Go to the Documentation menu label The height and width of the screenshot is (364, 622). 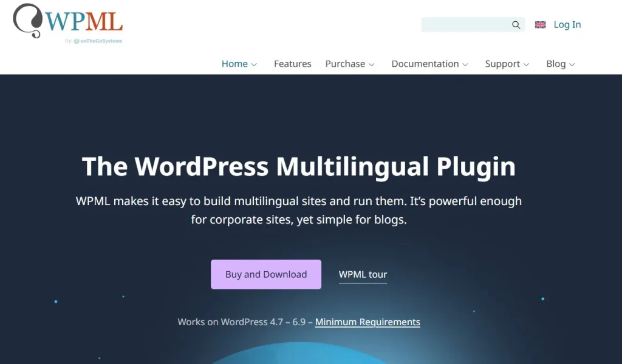pyautogui.click(x=425, y=64)
